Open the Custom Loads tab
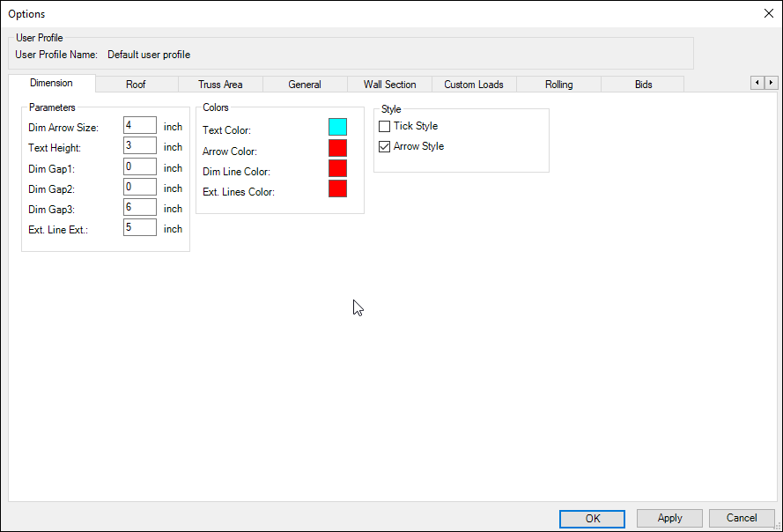Screen dimensions: 783x532 [x=474, y=85]
